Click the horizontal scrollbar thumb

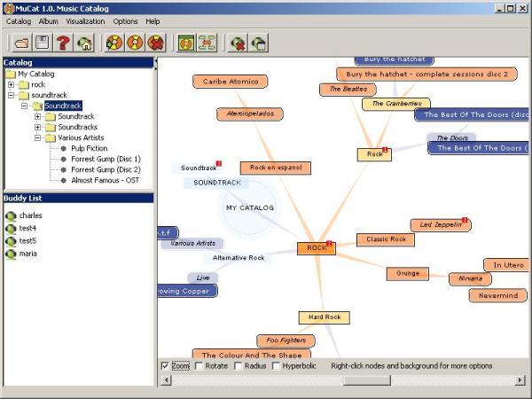(367, 380)
